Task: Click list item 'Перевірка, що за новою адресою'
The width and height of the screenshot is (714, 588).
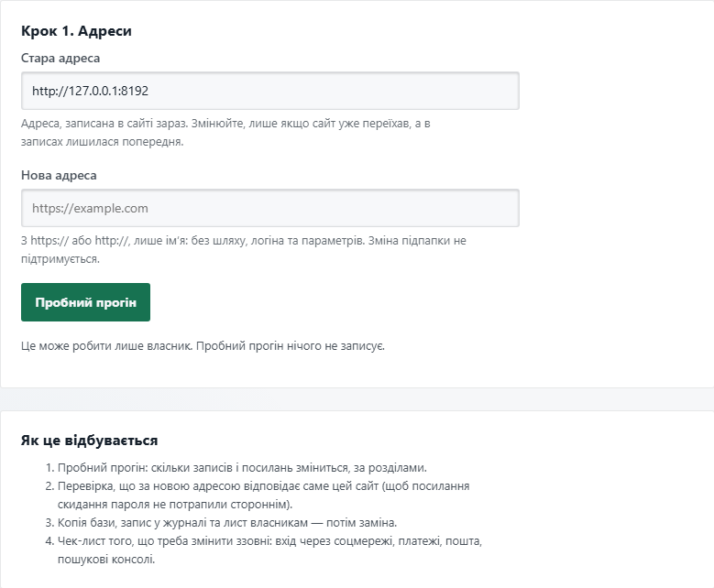Action: (x=264, y=495)
